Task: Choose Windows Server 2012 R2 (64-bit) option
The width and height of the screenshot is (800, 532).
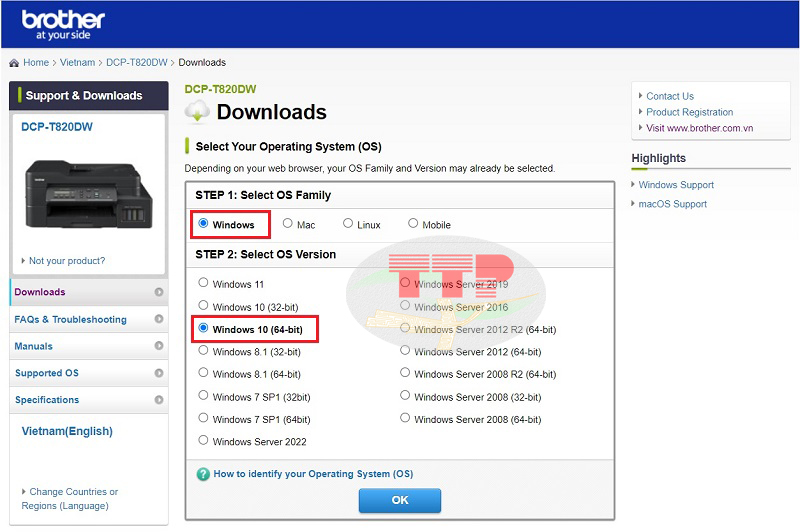Action: coord(405,328)
